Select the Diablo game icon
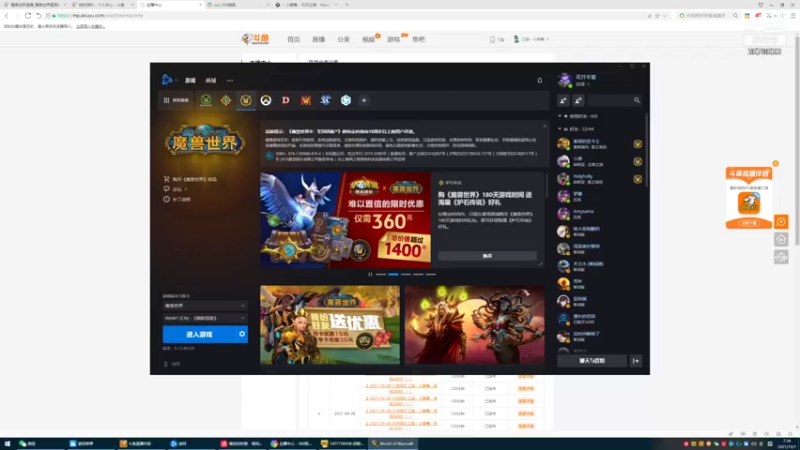This screenshot has width=800, height=450. (x=286, y=100)
